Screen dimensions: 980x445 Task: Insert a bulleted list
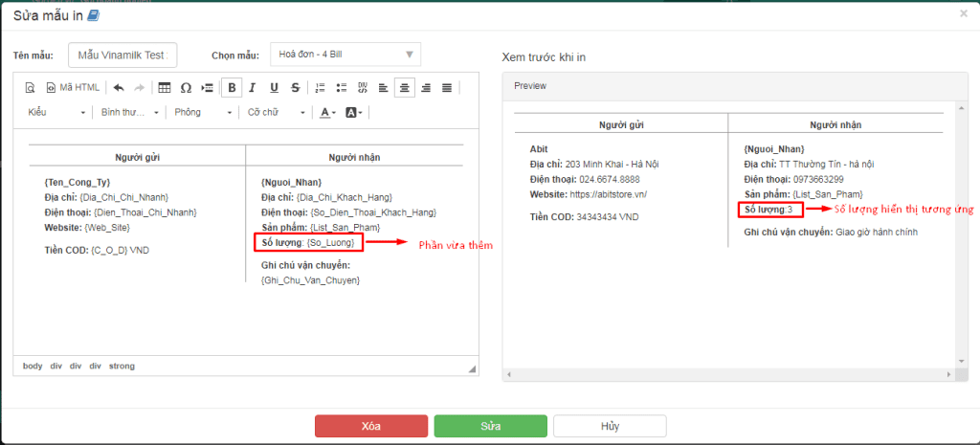point(342,88)
